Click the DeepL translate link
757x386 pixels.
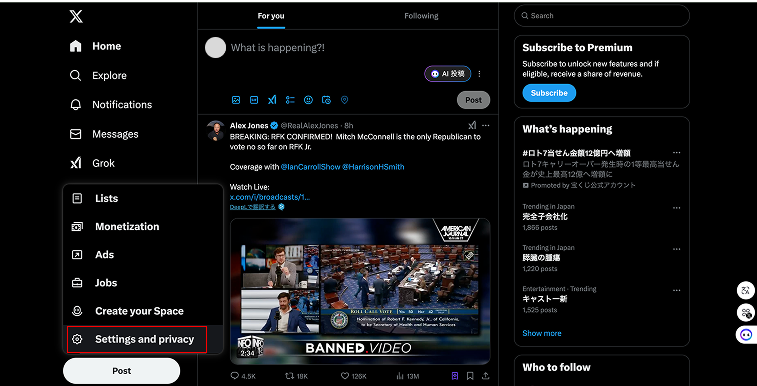(x=252, y=207)
